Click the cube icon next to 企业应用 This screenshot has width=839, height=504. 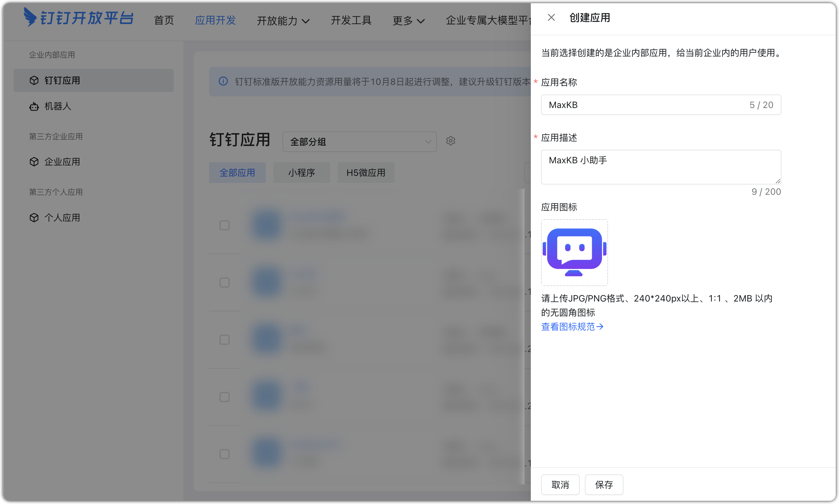34,162
